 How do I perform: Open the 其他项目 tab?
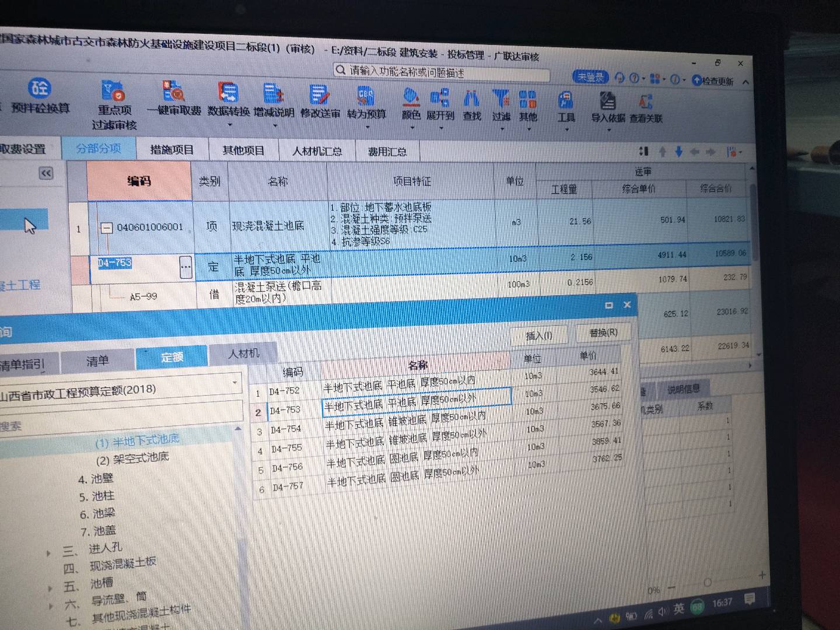click(x=243, y=150)
